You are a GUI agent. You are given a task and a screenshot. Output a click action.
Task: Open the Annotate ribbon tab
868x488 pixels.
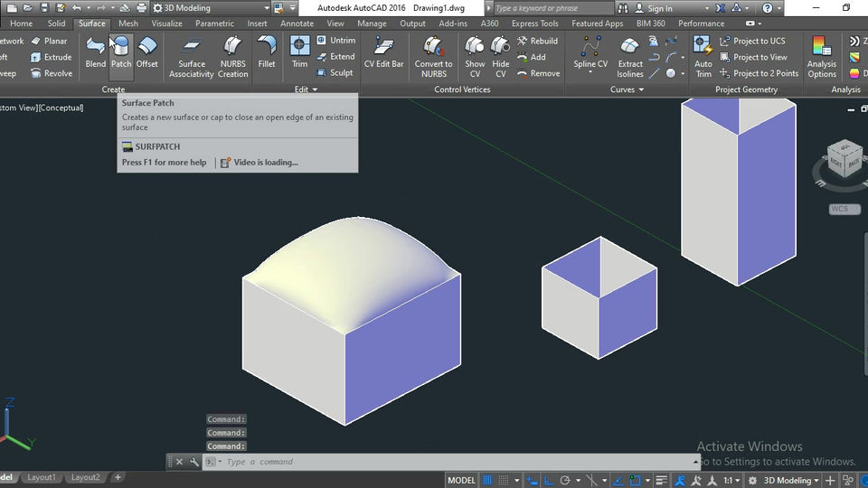tap(297, 23)
